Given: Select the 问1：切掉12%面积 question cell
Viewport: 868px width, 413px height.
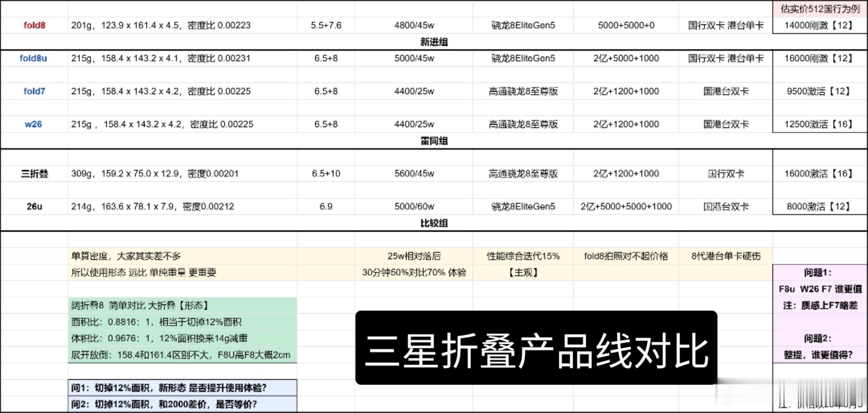Looking at the screenshot, I should pyautogui.click(x=183, y=388).
